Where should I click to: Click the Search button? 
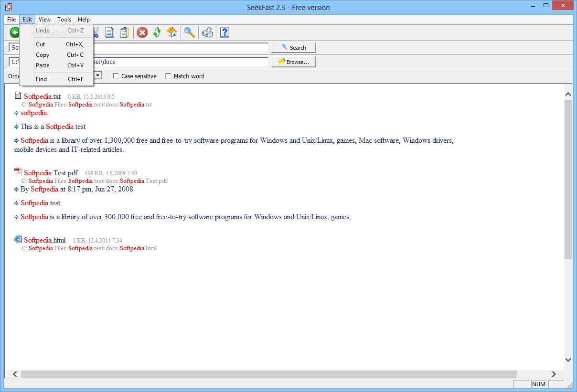294,47
